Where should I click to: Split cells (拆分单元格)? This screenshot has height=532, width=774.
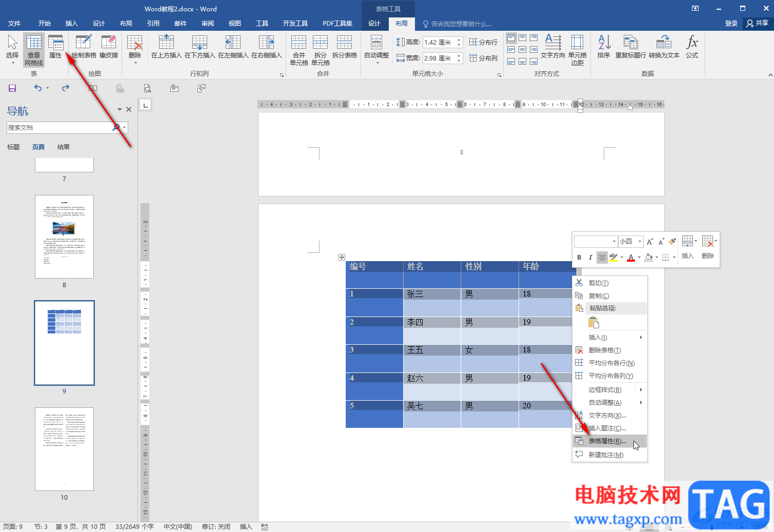click(x=320, y=50)
